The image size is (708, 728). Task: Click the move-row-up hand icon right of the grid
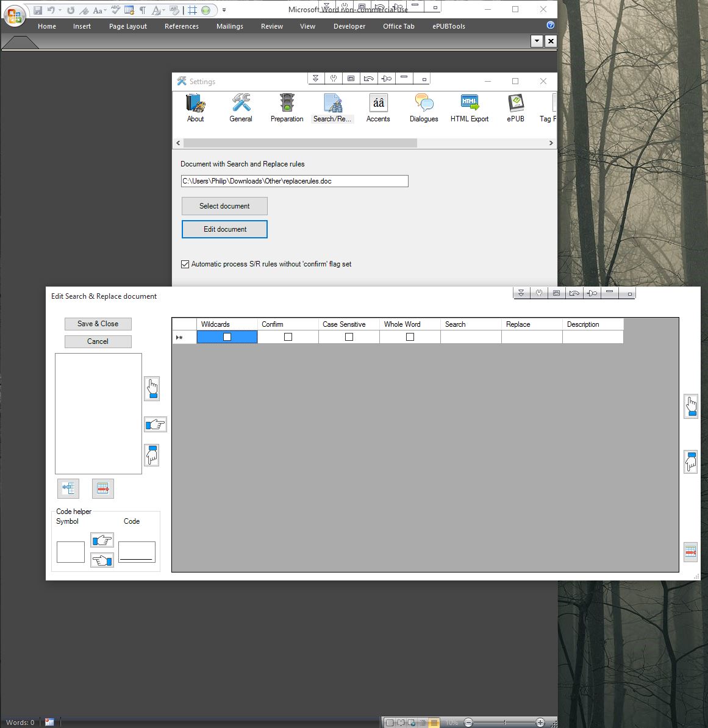[x=691, y=407]
